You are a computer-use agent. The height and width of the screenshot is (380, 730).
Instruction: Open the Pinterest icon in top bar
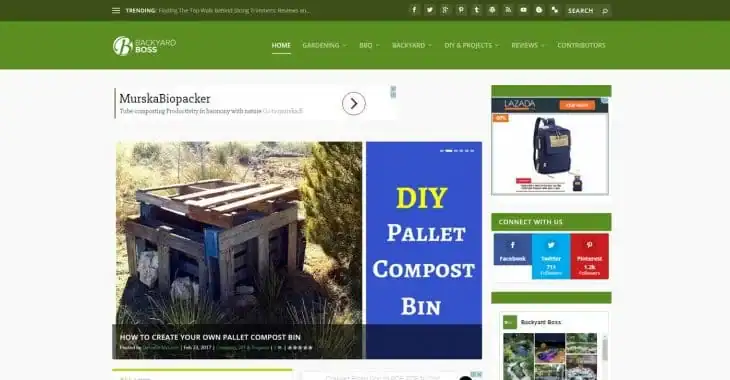coord(461,10)
